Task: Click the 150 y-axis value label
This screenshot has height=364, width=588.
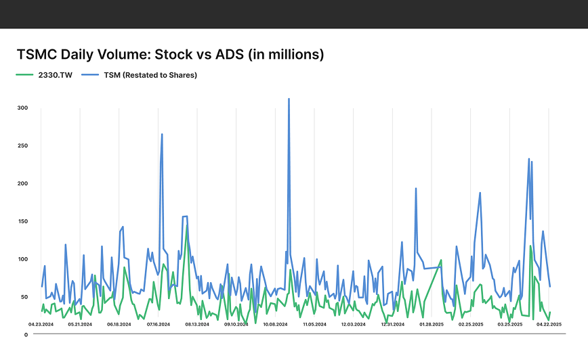Action: pos(23,221)
